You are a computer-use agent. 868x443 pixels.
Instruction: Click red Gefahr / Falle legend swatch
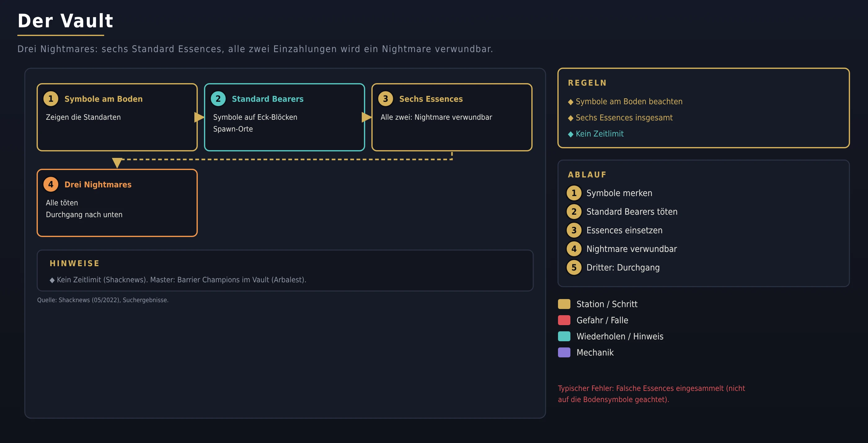[564, 320]
